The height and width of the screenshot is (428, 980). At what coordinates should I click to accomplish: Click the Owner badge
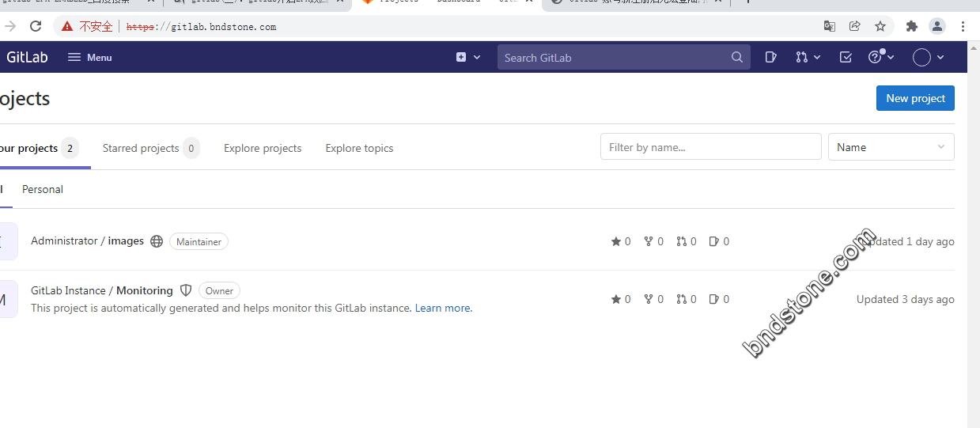coord(219,290)
